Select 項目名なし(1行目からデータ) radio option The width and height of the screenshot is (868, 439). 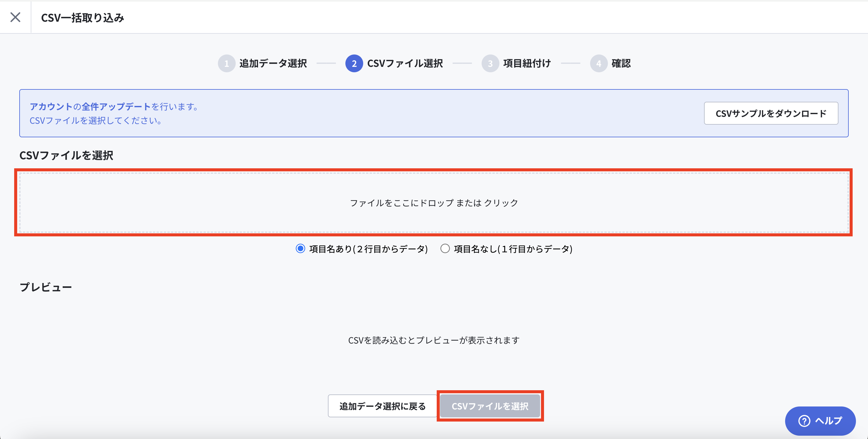pos(445,249)
